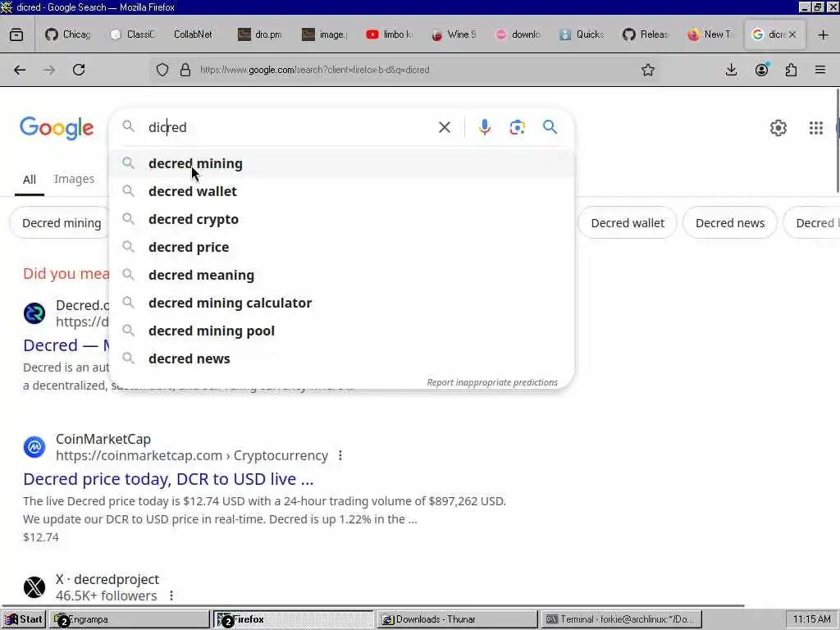Switch to the Chicago GitHub tab
Image resolution: width=840 pixels, height=630 pixels.
[x=67, y=34]
